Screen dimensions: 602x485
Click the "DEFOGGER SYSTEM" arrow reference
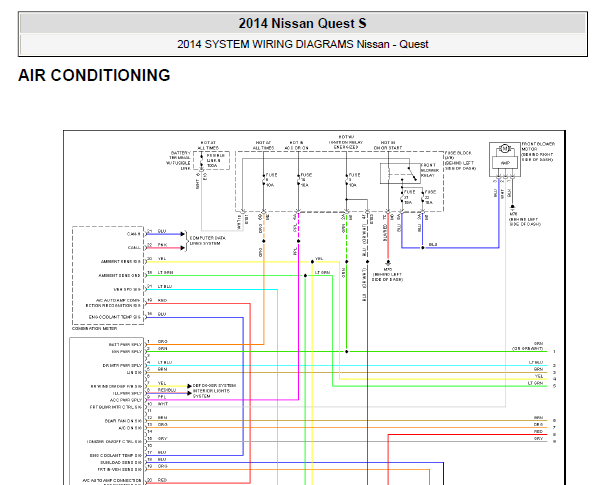click(214, 385)
